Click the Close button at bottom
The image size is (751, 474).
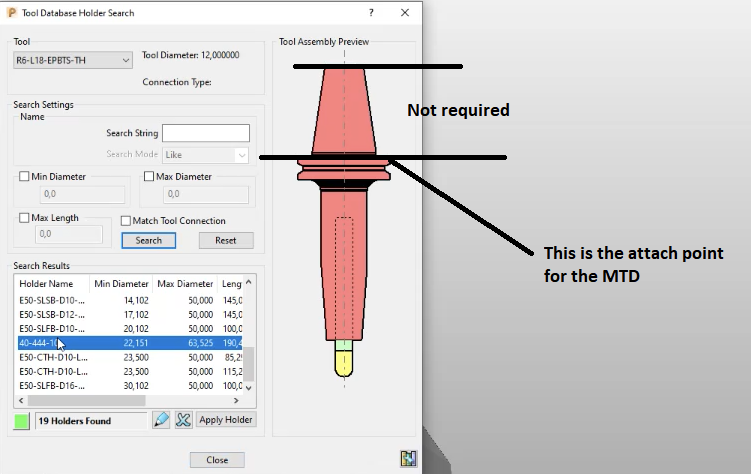pyautogui.click(x=217, y=460)
